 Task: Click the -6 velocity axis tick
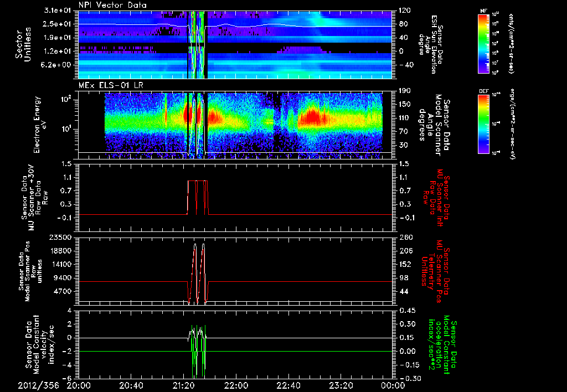68,379
